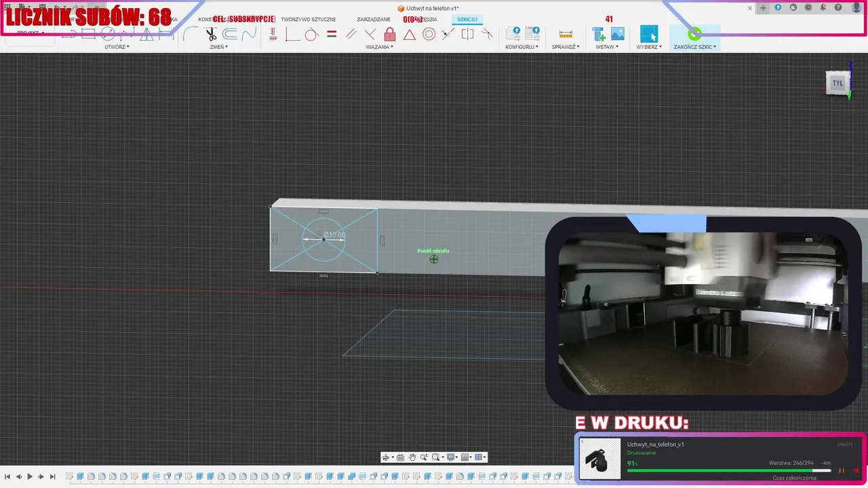Apply the Perpendicular constraint
The height and width of the screenshot is (488, 868).
370,34
